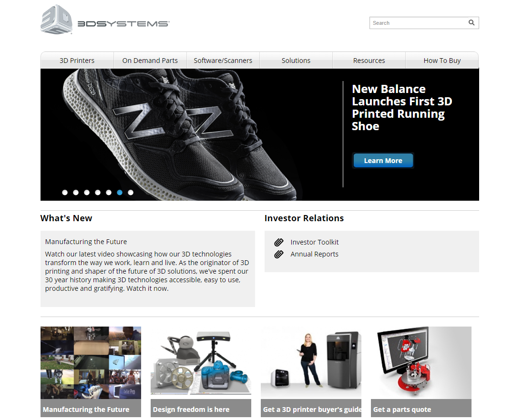This screenshot has width=523, height=420.
Task: Click the 'Manufacturing the Future' article title
Action: pos(86,242)
